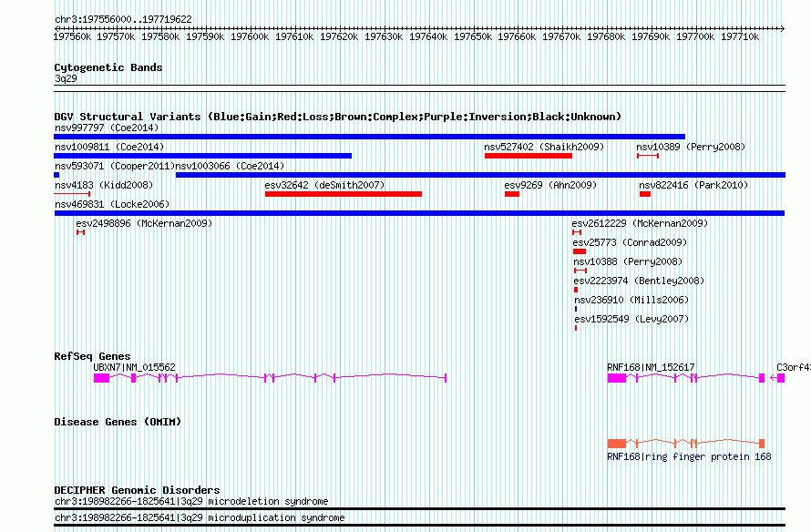The image size is (811, 532).
Task: Click the nsv997797 (Coe2014) gain bar
Action: 369,137
